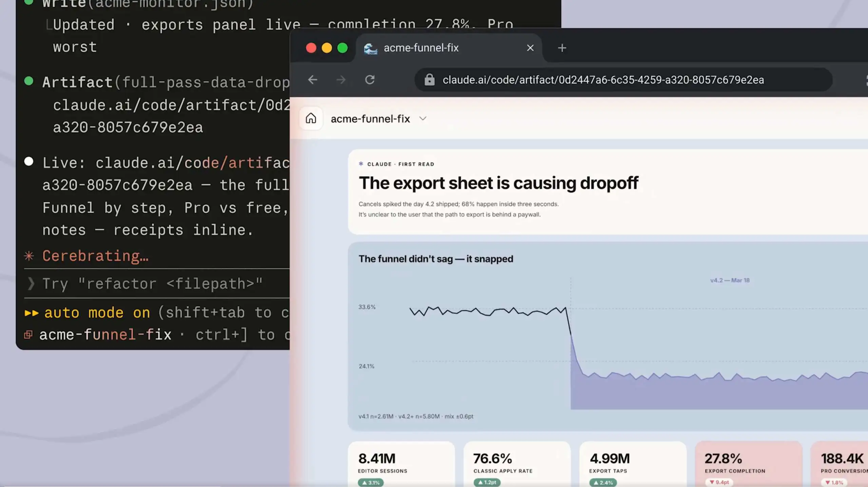Click the green bullet beside Artifact in terminal

[x=29, y=81]
